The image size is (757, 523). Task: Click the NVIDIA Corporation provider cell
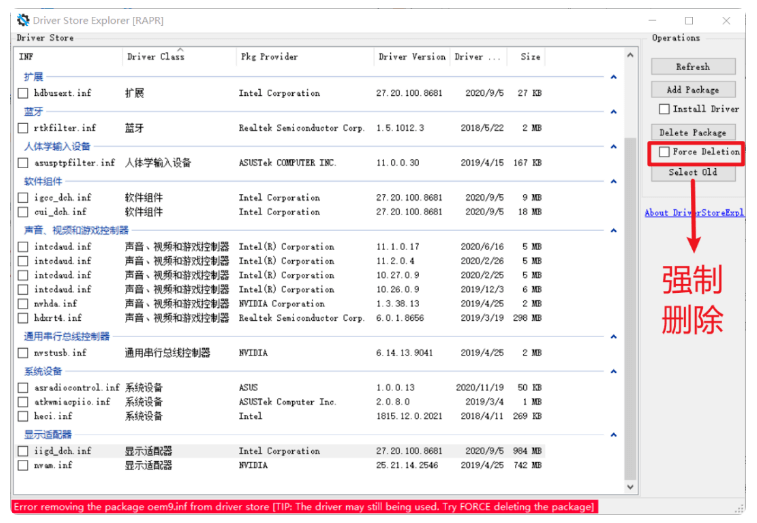281,304
